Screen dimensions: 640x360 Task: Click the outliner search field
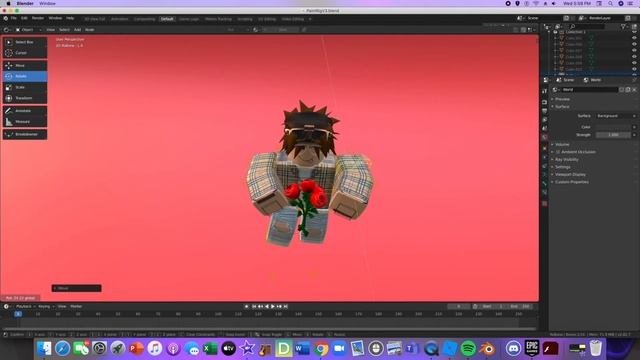(x=587, y=27)
